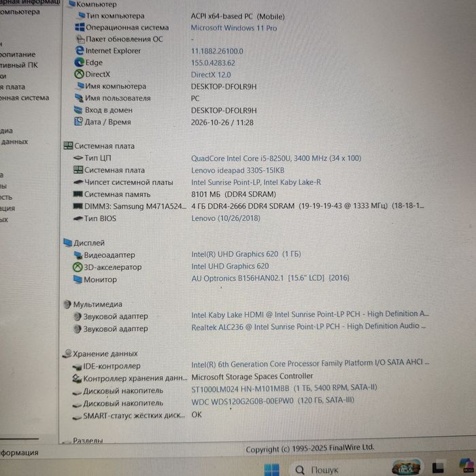Click the 4 ГБ DDR4-2666 DDR4 SDRAM value

click(307, 206)
